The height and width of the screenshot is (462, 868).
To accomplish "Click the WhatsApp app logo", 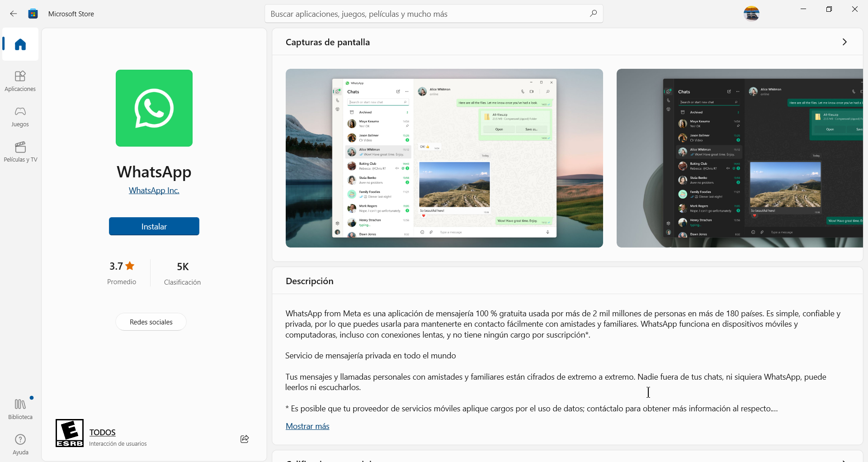I will [x=154, y=108].
